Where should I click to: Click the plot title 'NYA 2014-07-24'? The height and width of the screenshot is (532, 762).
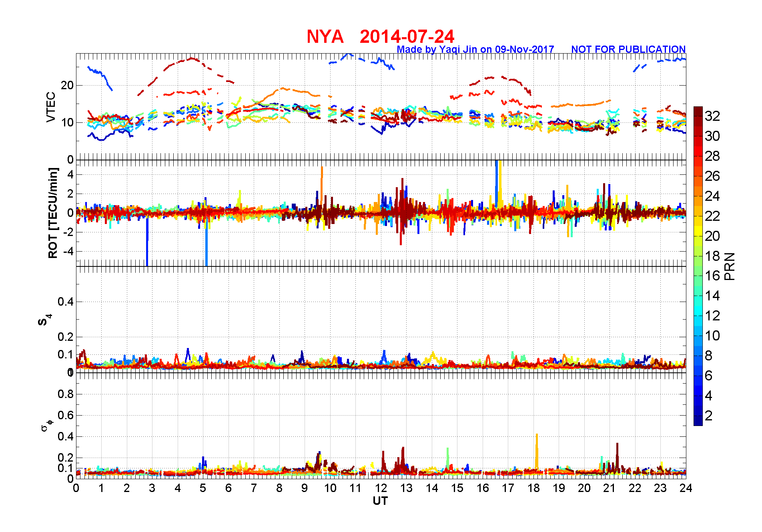(x=380, y=37)
